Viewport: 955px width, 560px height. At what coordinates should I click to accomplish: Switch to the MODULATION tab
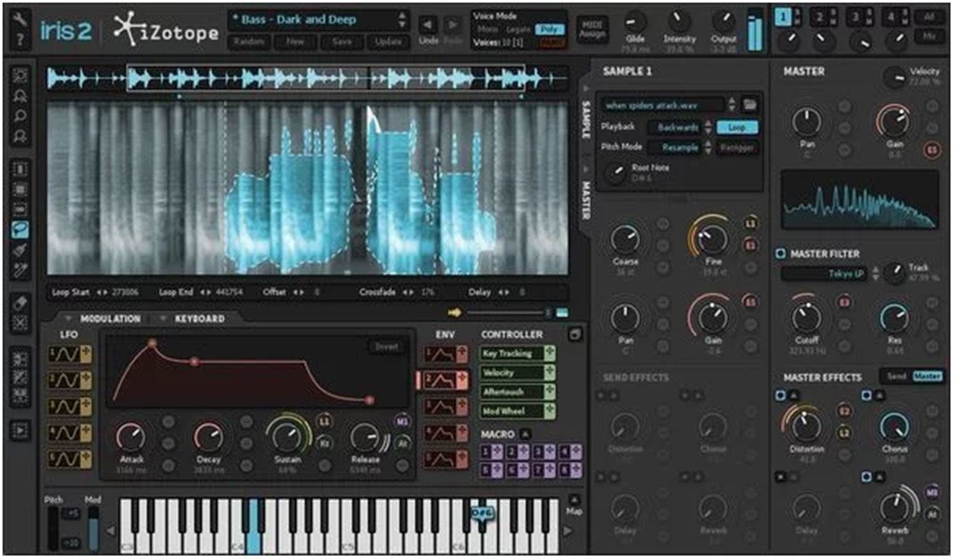tap(110, 318)
